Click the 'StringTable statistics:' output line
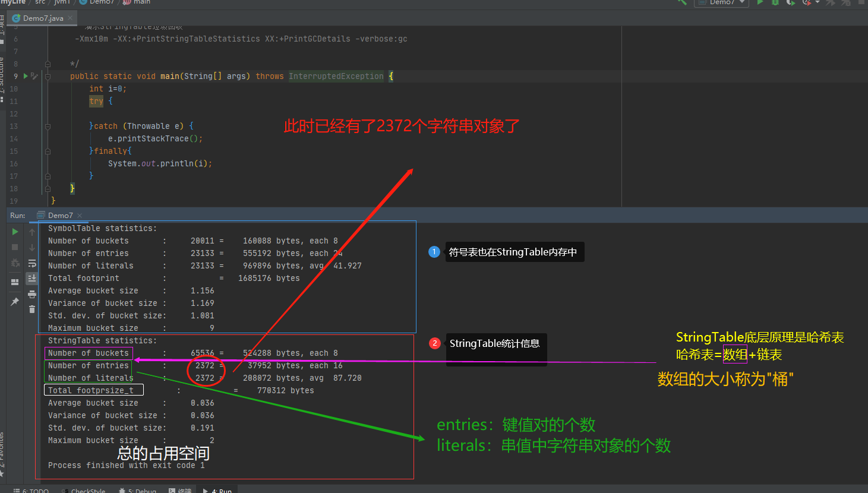 click(x=103, y=340)
